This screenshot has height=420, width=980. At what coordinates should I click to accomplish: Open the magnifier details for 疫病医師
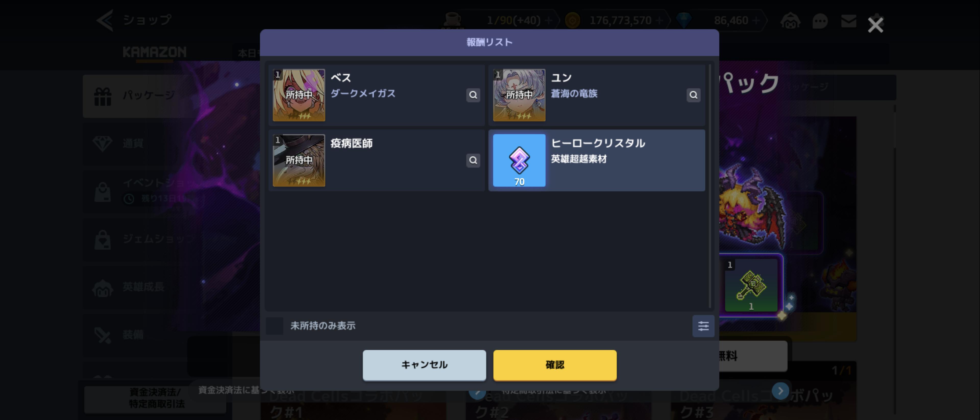(x=473, y=160)
